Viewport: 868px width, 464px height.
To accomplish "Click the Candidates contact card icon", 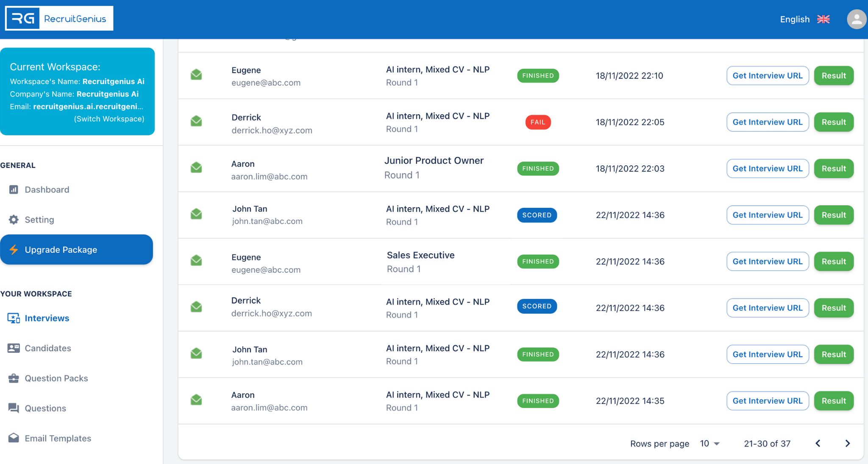I will 13,348.
